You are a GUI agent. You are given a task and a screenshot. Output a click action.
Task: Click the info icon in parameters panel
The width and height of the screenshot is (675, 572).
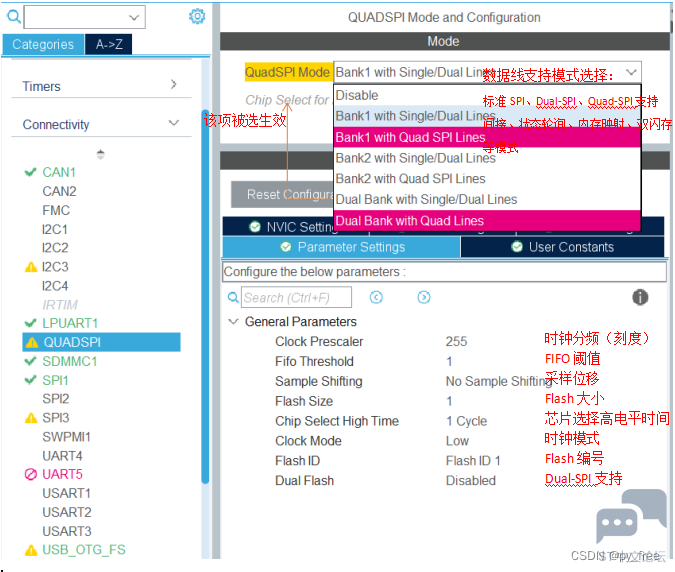(640, 297)
